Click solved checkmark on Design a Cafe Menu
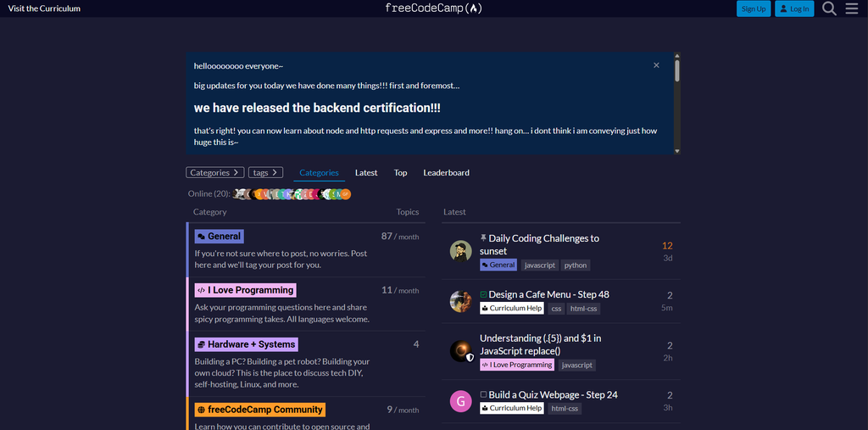The width and height of the screenshot is (868, 430). point(483,295)
